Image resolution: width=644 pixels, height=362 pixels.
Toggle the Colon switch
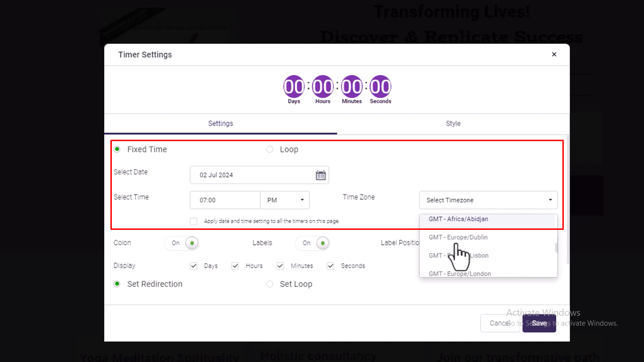182,243
